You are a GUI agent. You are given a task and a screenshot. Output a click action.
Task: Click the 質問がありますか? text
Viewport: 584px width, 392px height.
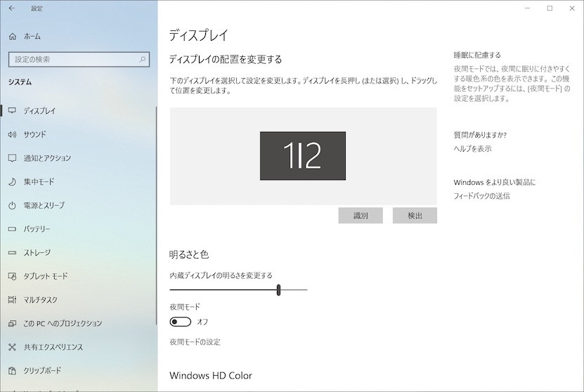(x=480, y=135)
